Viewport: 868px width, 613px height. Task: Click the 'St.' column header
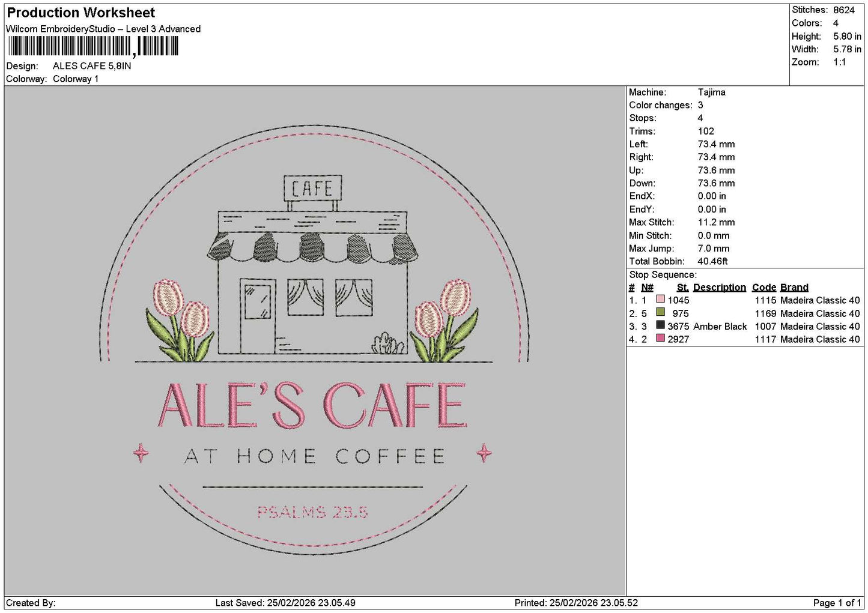[x=682, y=287]
